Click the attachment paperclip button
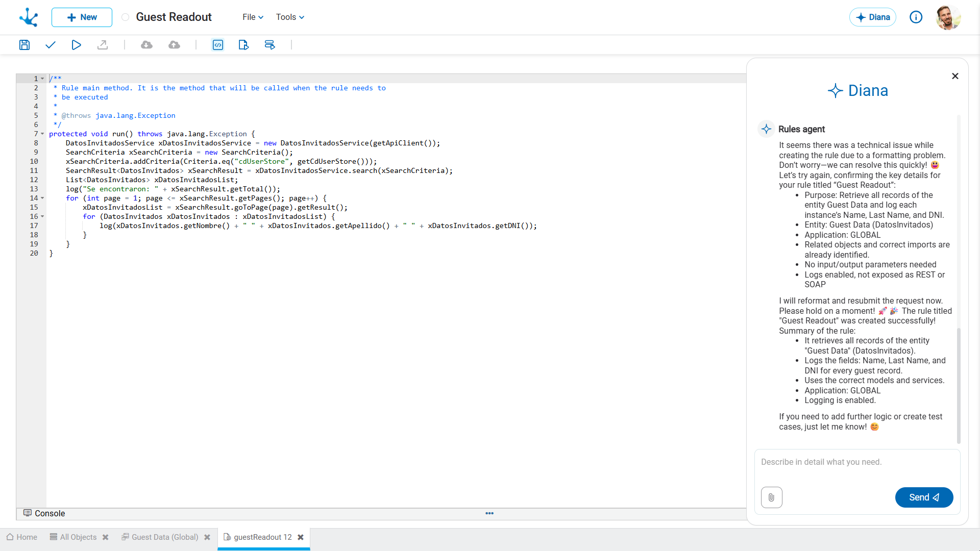The width and height of the screenshot is (980, 551). (x=771, y=497)
